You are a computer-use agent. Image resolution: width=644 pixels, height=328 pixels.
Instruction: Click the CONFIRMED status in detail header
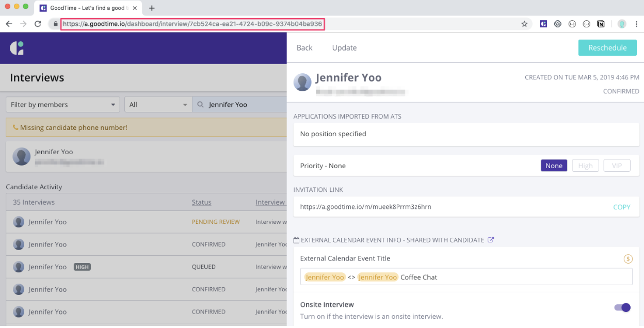(621, 91)
